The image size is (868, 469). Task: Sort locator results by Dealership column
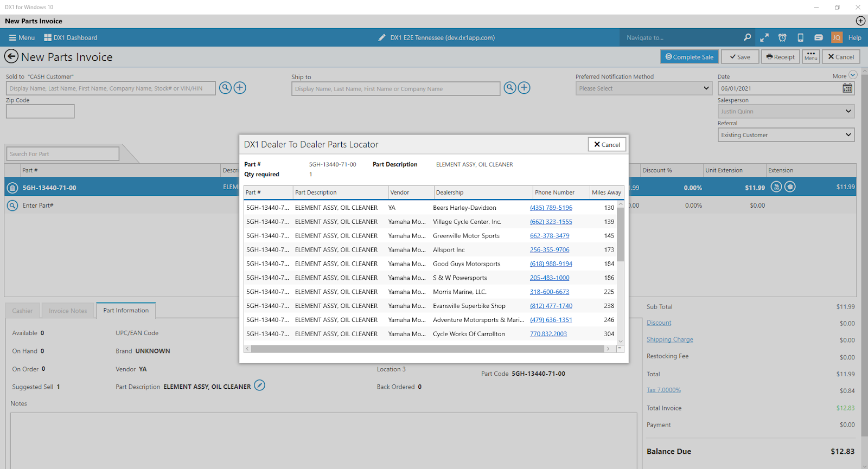[x=483, y=192]
